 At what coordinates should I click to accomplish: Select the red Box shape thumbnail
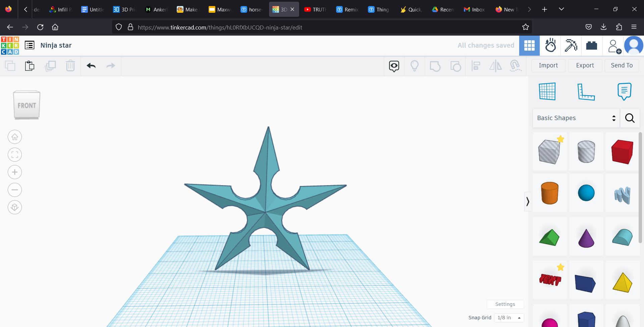pos(622,152)
